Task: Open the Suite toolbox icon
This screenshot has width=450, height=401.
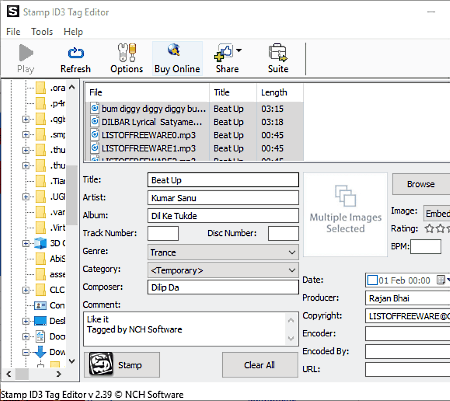Action: (278, 53)
